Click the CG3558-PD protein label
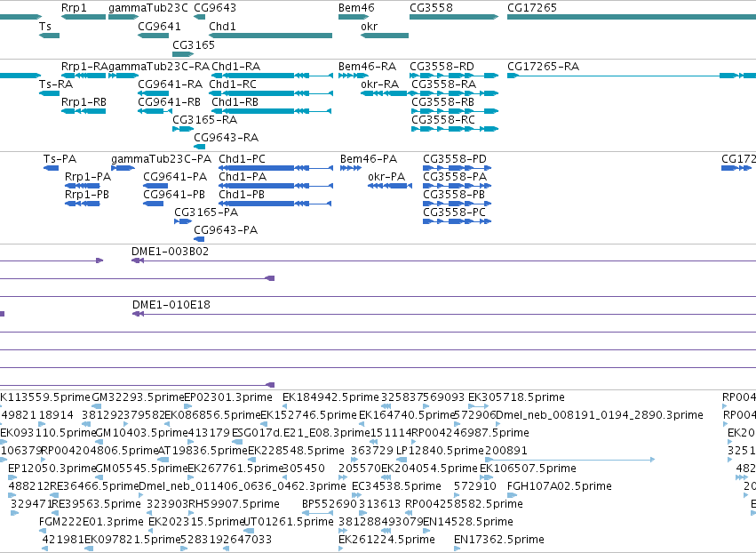This screenshot has height=553, width=756. coord(455,159)
